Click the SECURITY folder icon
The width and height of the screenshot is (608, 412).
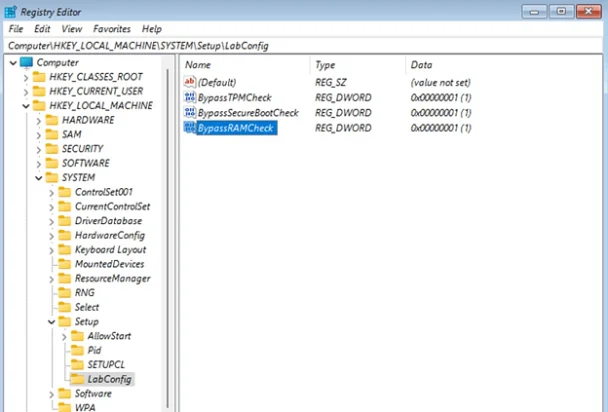[x=52, y=148]
